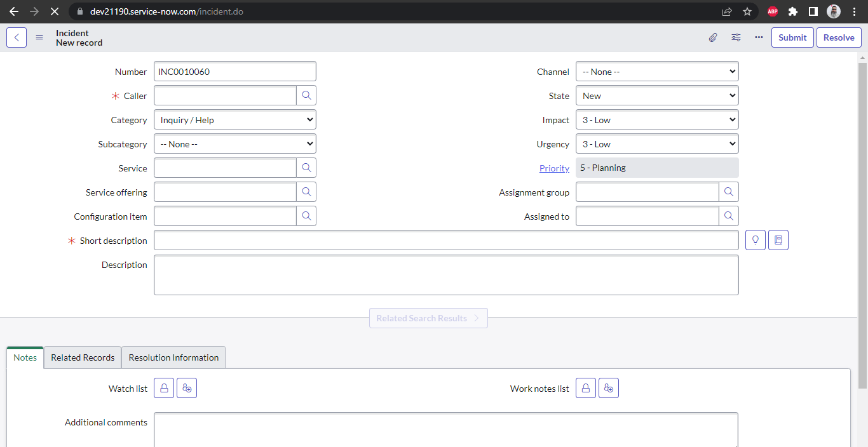The image size is (868, 447).
Task: Open the Assignment group lookup magnifier
Action: [729, 192]
